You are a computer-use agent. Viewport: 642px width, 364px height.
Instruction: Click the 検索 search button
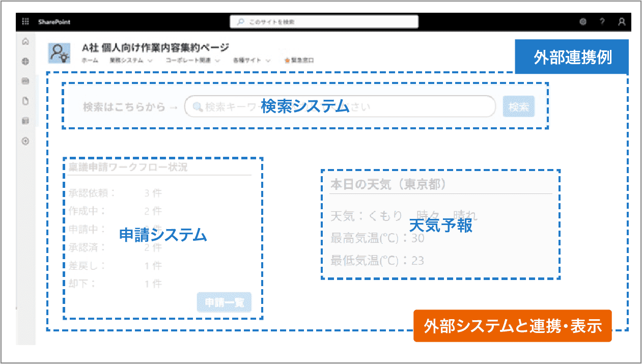tap(518, 106)
